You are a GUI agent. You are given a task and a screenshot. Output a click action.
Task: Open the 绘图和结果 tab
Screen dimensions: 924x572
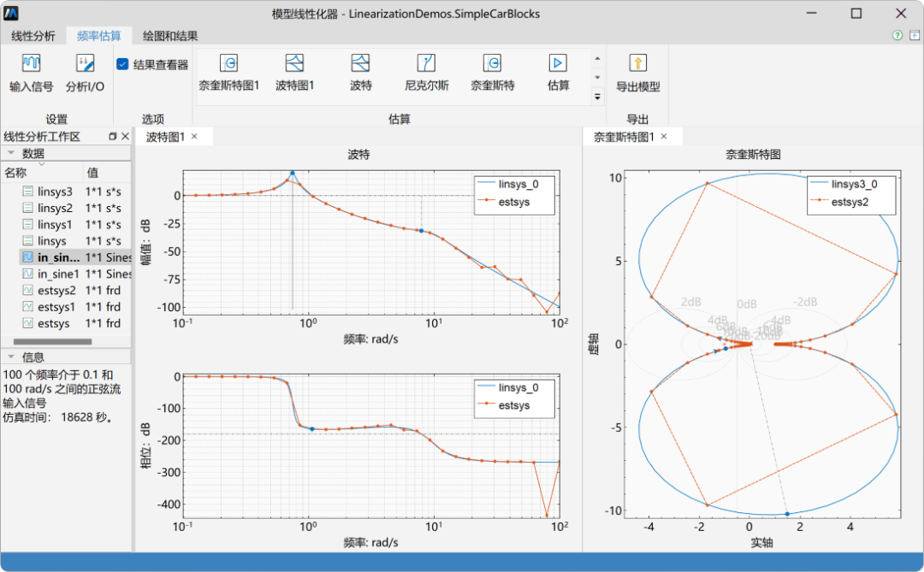[172, 37]
